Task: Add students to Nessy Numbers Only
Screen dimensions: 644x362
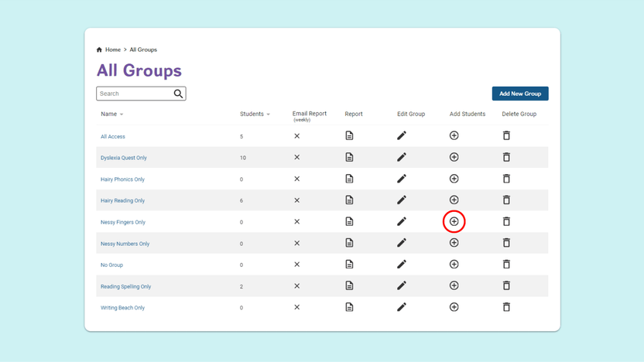Action: (x=454, y=243)
